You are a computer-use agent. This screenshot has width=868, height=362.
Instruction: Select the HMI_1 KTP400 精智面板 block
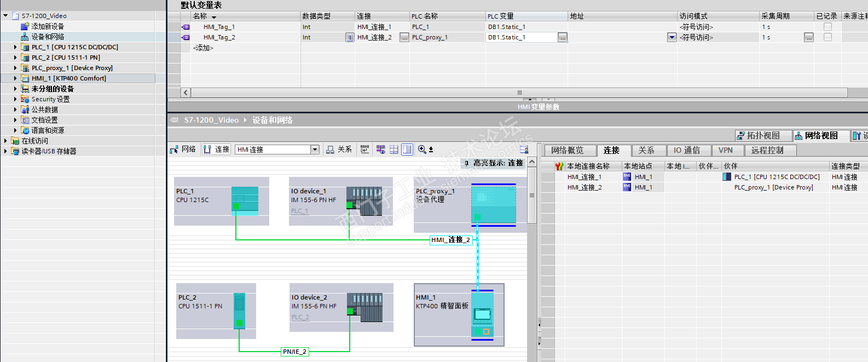tap(459, 315)
